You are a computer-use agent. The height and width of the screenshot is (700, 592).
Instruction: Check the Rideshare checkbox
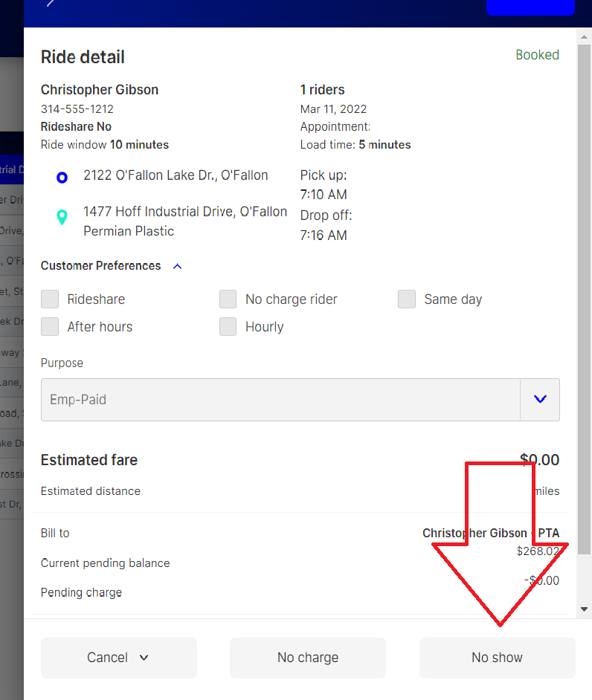pos(50,299)
